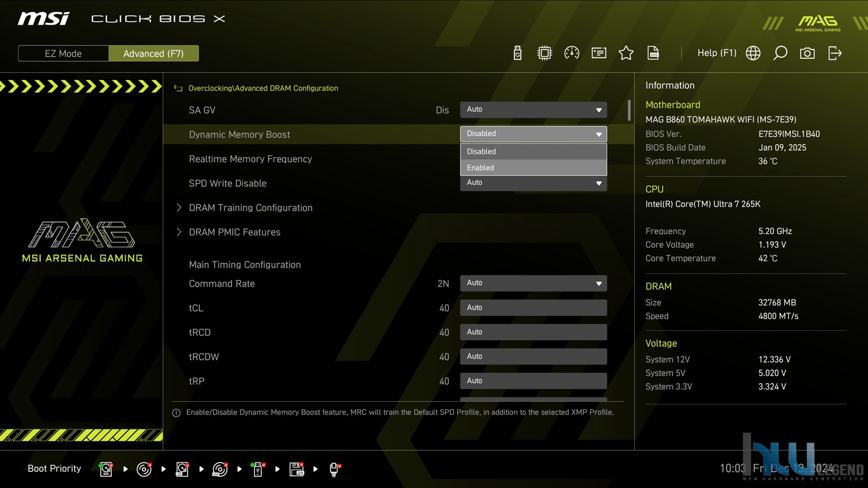Screen dimensions: 868x488
Task: Click the exit door icon
Action: tap(835, 53)
